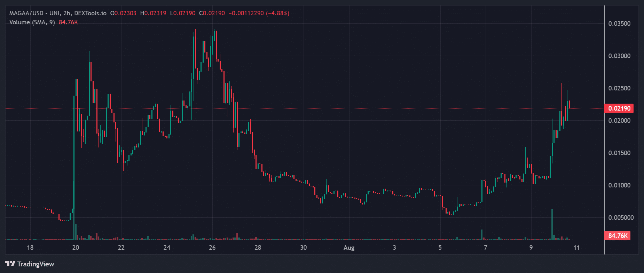
Task: Click date label 30 on time axis
Action: pyautogui.click(x=304, y=248)
